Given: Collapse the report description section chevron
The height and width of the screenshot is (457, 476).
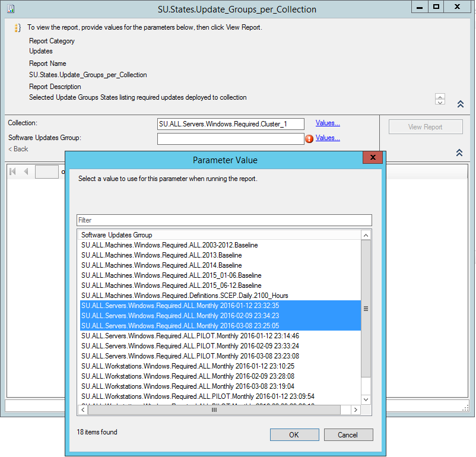Looking at the screenshot, I should tap(460, 104).
